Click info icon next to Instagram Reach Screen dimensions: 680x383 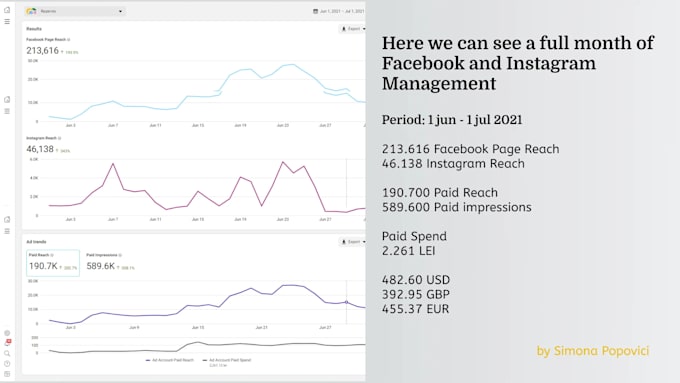click(x=59, y=138)
